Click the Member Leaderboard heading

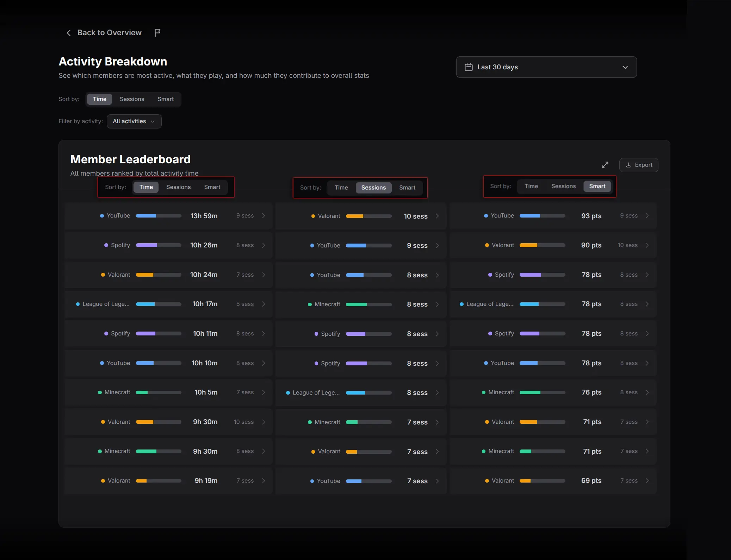pos(130,159)
